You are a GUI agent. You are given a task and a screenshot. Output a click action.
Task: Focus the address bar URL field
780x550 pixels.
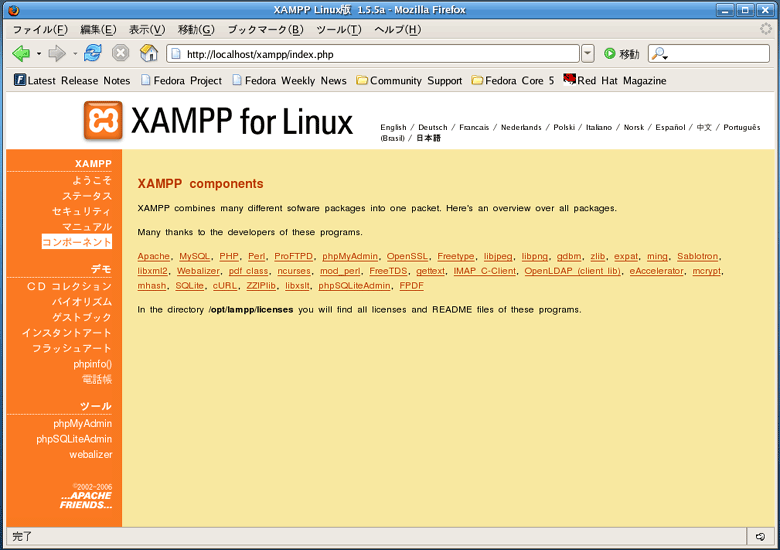point(373,54)
